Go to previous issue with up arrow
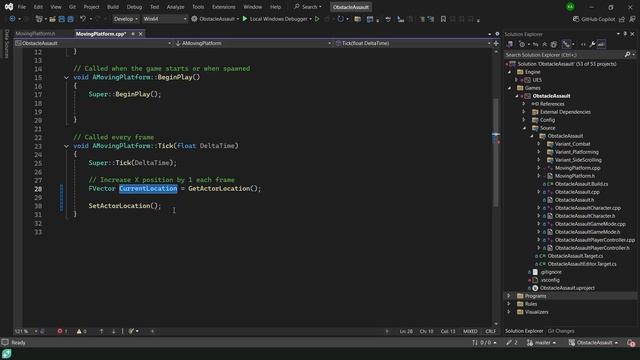This screenshot has width=640, height=360. click(101, 331)
